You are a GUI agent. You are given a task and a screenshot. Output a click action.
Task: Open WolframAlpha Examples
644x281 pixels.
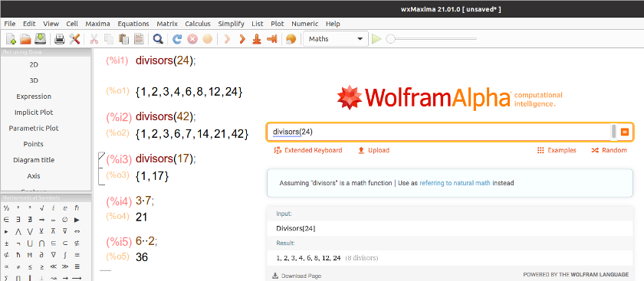pos(557,150)
